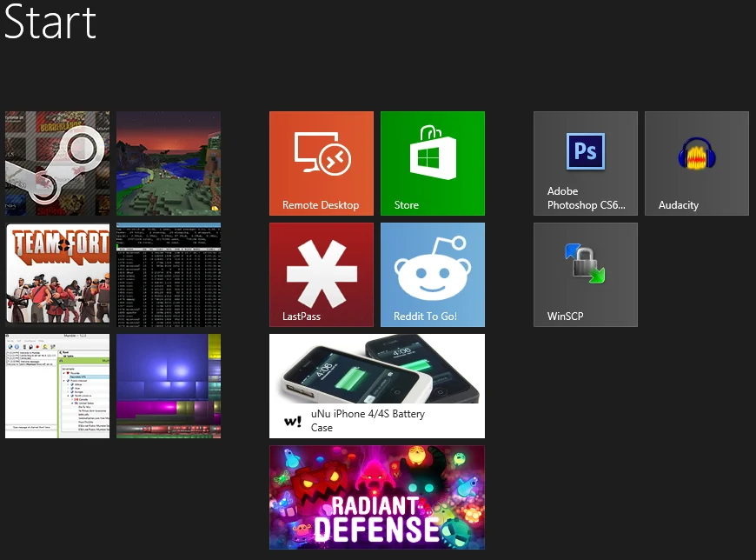Click the headphones icon on the Audacity tile

click(x=696, y=155)
